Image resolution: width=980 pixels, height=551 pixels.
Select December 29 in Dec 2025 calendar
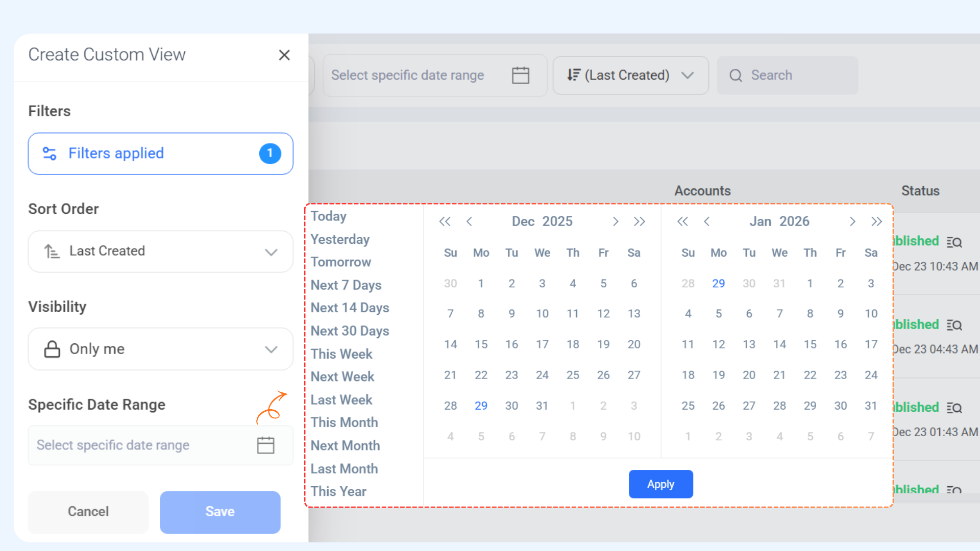pos(481,406)
